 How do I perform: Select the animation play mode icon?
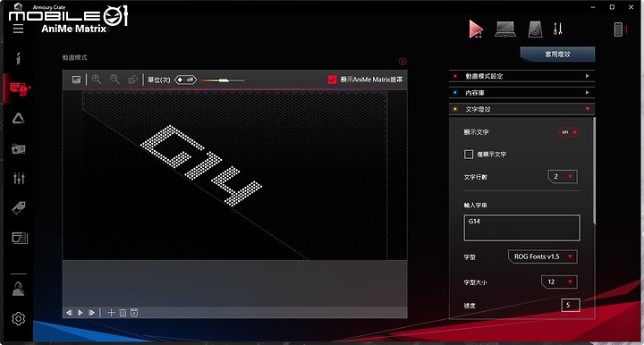[x=476, y=29]
